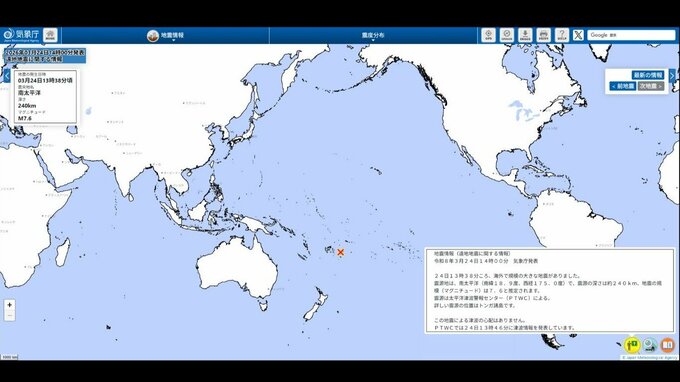
Task: Click the 14時00分発表 announcement date banner
Action: click(45, 52)
